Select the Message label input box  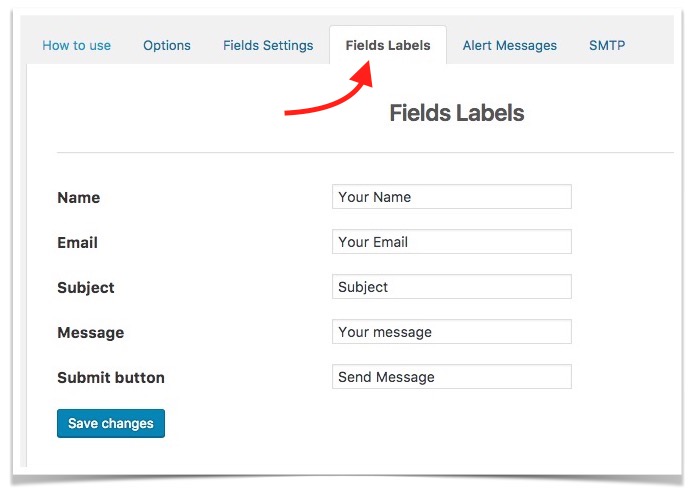click(451, 332)
